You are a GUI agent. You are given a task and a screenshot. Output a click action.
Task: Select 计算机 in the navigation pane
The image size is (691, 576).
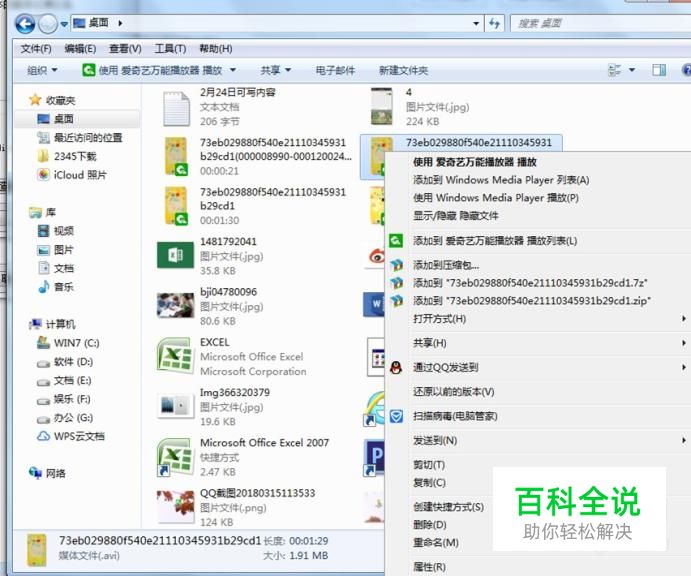click(52, 324)
